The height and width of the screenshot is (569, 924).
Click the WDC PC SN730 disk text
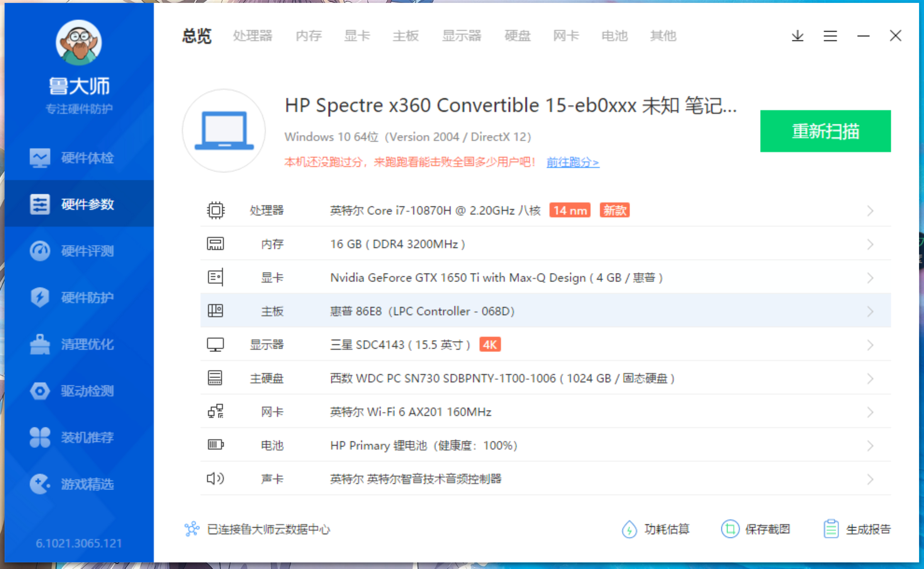coord(502,378)
